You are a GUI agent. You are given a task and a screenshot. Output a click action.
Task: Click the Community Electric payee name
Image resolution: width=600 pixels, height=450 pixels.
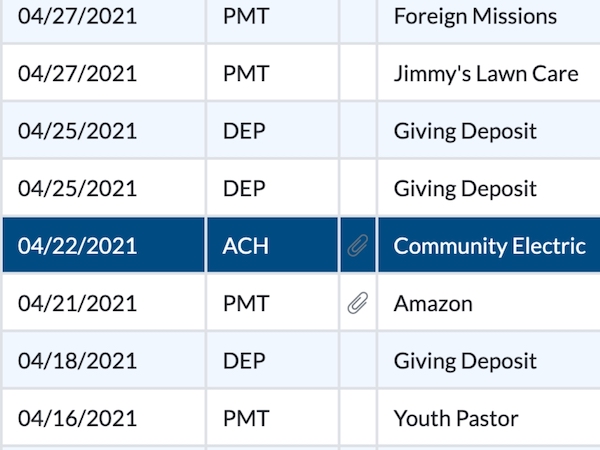coord(489,246)
